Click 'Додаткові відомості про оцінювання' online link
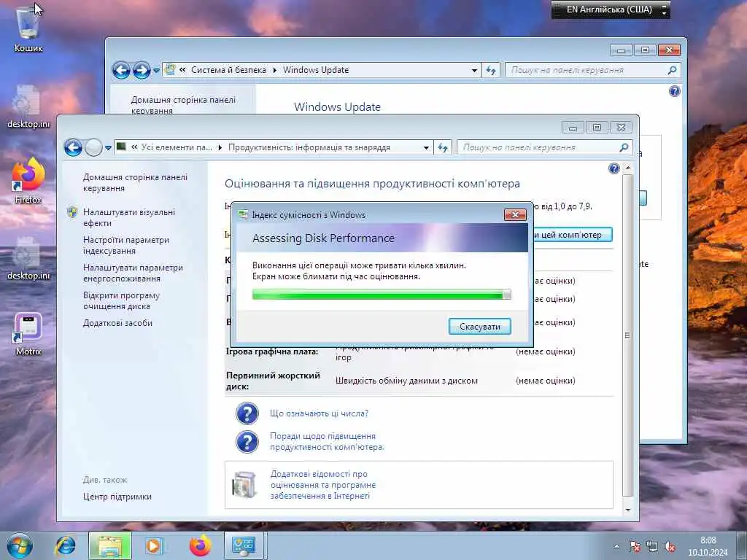Viewport: 747px width, 560px height. pos(323,485)
